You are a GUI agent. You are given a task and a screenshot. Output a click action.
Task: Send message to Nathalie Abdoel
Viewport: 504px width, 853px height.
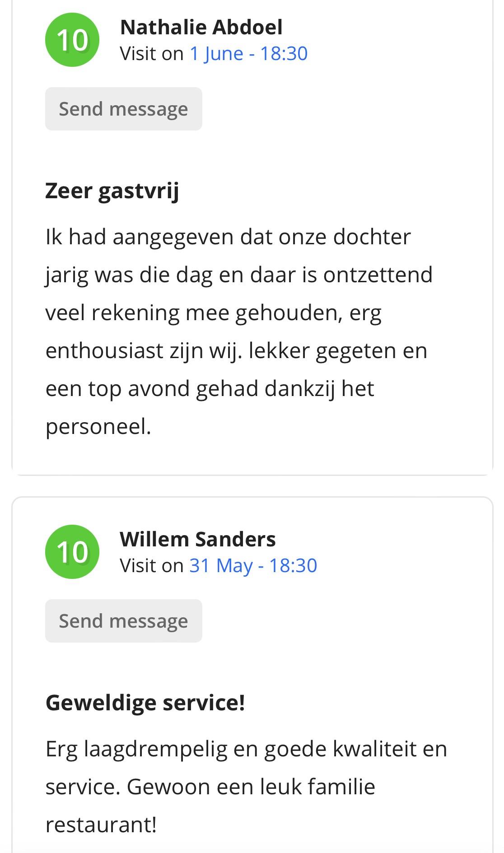click(x=124, y=109)
